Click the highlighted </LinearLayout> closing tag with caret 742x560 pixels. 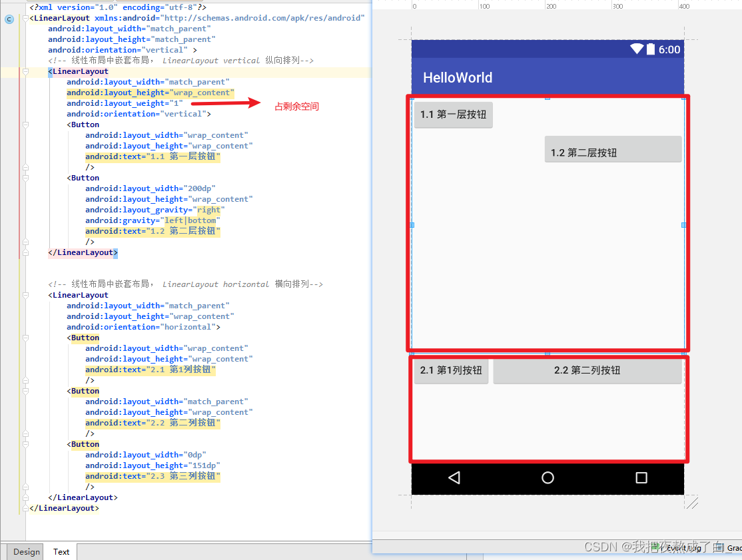[83, 252]
